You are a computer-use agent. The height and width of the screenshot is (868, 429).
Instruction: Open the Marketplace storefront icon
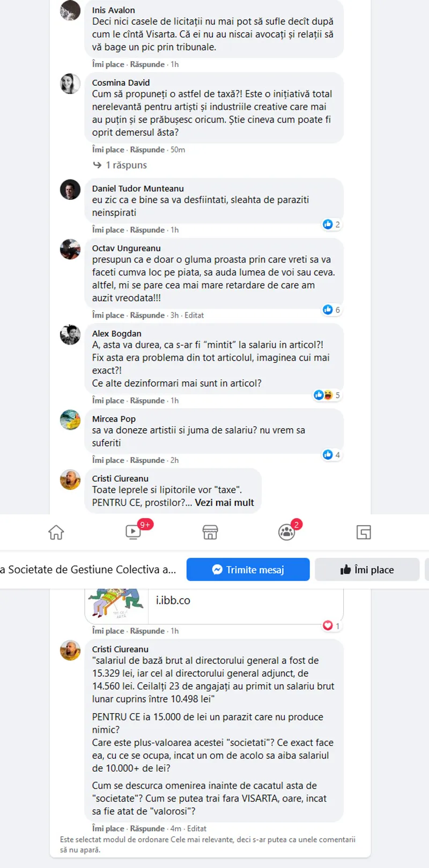[210, 532]
